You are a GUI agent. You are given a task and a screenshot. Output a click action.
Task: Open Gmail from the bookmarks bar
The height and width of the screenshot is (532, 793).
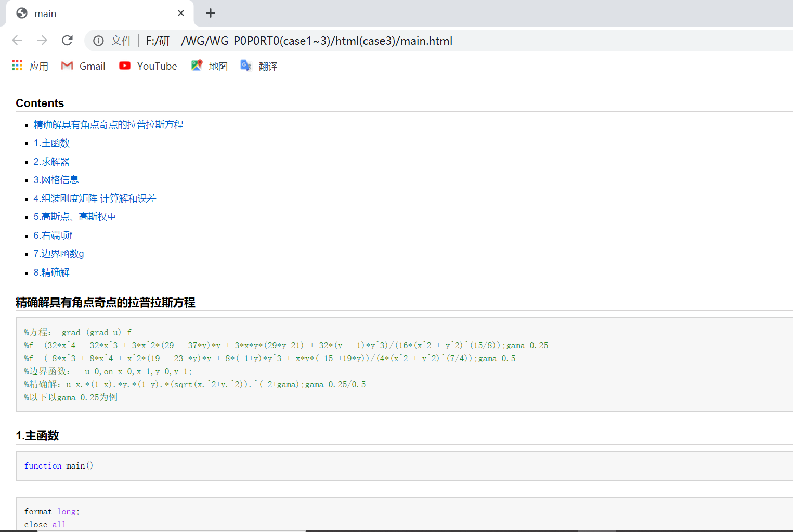83,66
